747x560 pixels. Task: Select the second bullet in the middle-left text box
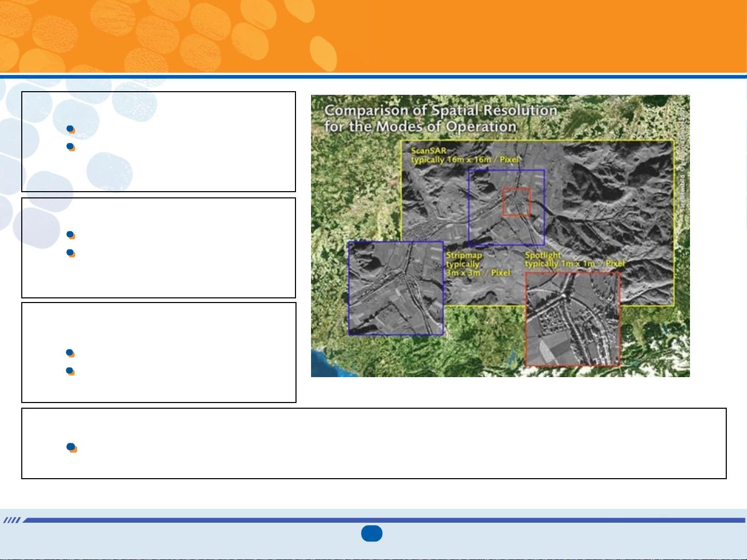(71, 253)
